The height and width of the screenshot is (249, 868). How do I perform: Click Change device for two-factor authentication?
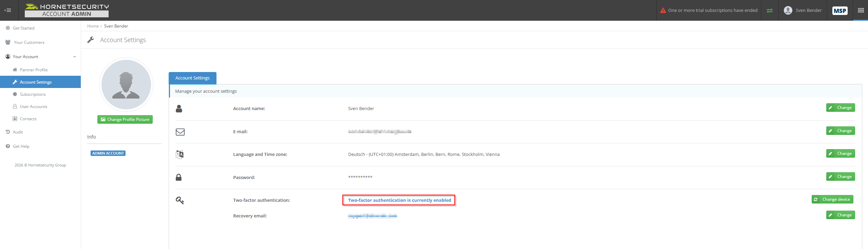point(832,199)
